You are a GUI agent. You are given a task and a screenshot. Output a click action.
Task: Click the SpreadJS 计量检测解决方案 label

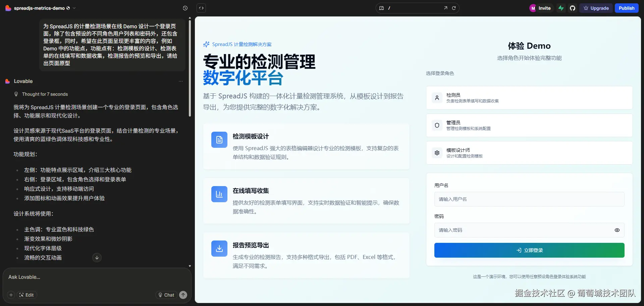coord(242,44)
